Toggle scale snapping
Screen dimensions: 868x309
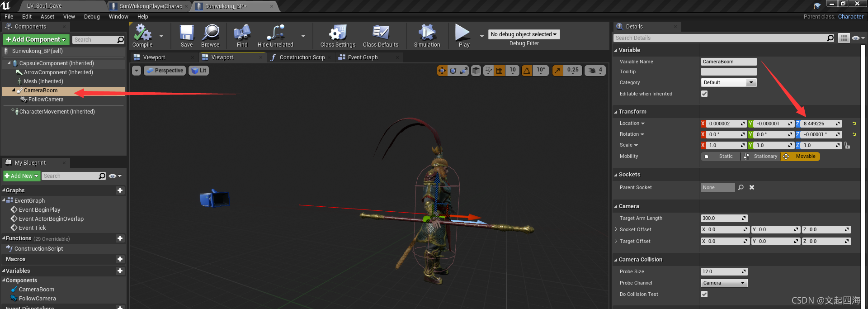pyautogui.click(x=557, y=71)
